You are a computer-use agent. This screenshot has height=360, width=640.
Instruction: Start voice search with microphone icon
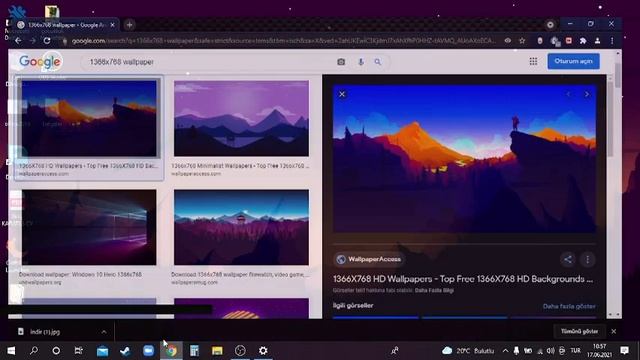[360, 62]
